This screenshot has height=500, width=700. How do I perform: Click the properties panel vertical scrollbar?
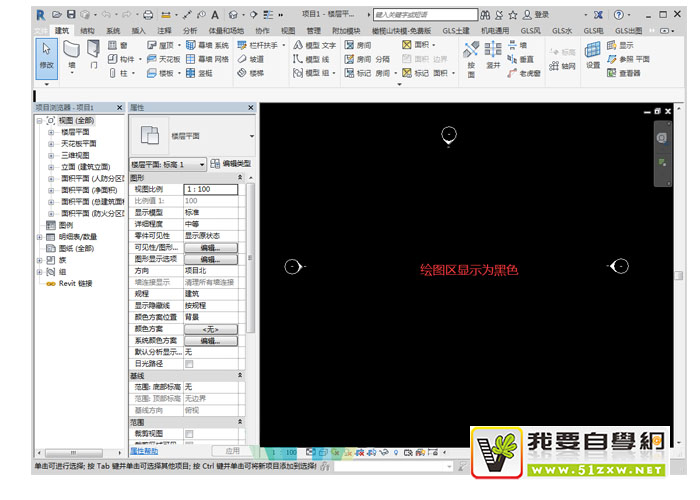(250, 258)
